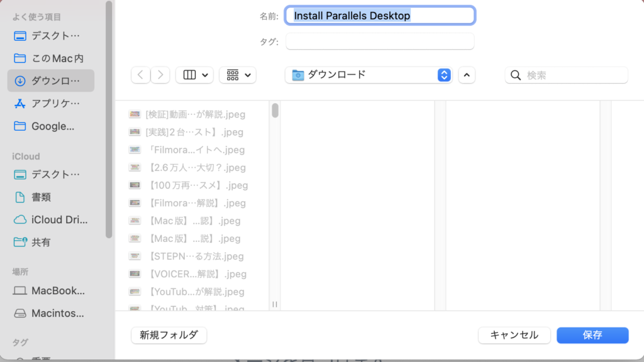The image size is (644, 362).
Task: Select the このMac内 folder in sidebar
Action: click(51, 58)
